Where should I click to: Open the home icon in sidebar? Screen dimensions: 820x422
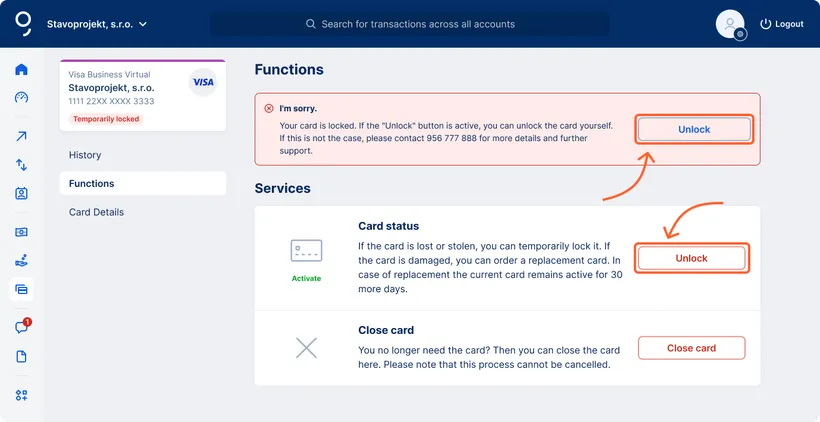[21, 70]
